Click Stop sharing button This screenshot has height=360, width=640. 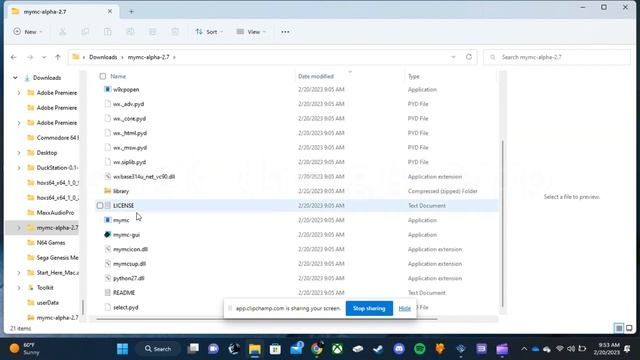(x=369, y=309)
